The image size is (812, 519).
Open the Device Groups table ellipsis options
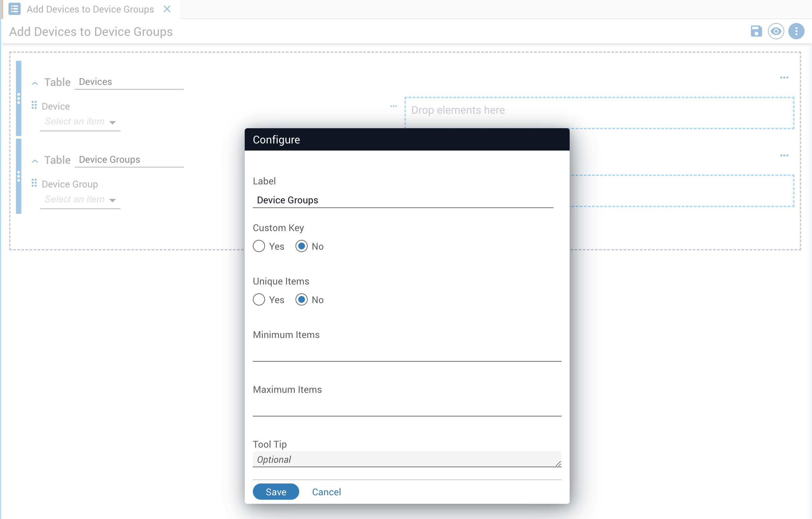click(784, 156)
